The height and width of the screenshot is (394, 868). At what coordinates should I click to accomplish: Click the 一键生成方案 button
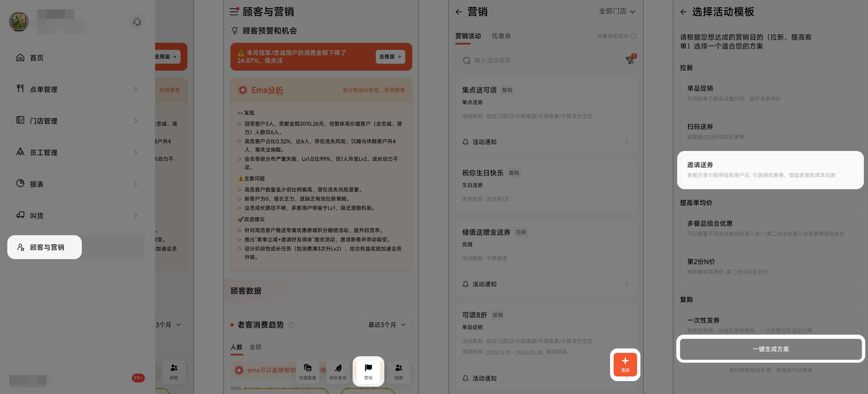770,349
